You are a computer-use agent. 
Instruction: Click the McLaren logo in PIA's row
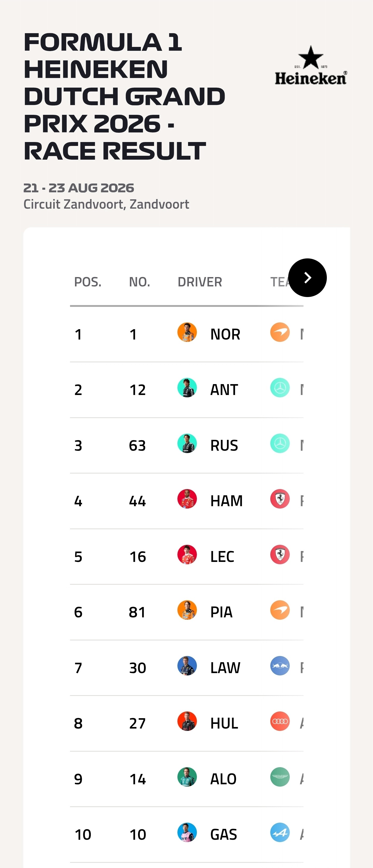[280, 610]
